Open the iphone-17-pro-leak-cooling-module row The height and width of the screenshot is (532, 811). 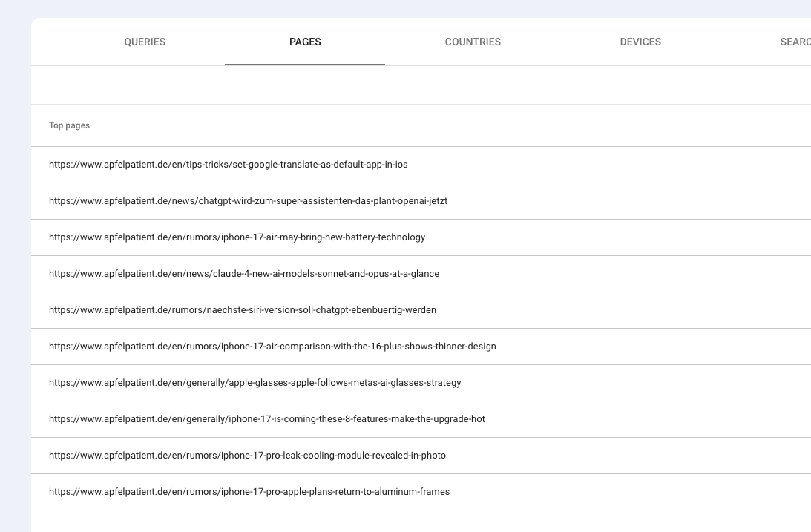421,456
